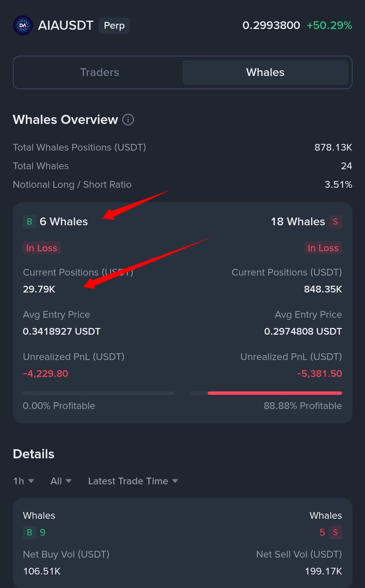Image resolution: width=365 pixels, height=588 pixels.
Task: Open the Latest Trade Time sort dropdown
Action: (x=133, y=481)
